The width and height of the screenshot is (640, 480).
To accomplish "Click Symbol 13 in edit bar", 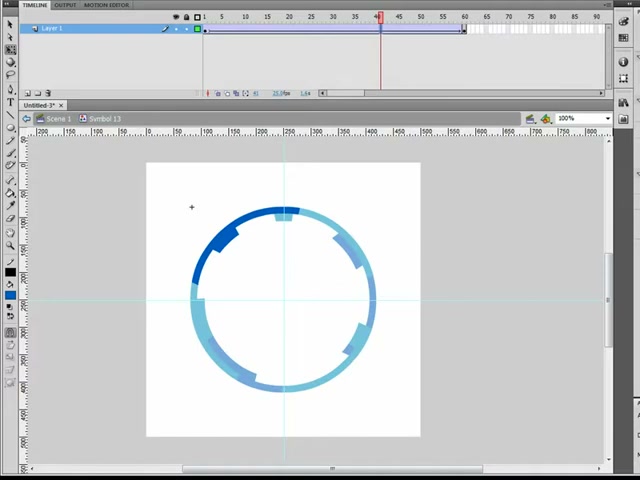I will (x=100, y=119).
